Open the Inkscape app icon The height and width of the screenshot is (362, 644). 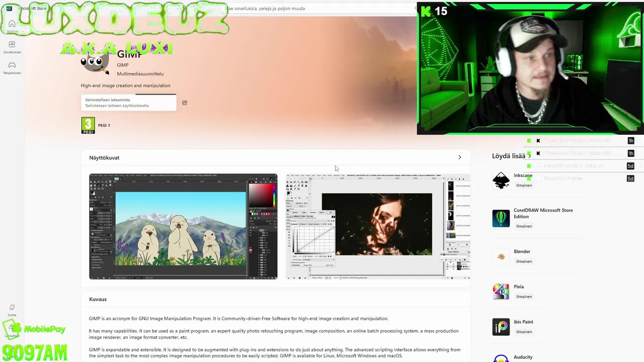tap(501, 180)
